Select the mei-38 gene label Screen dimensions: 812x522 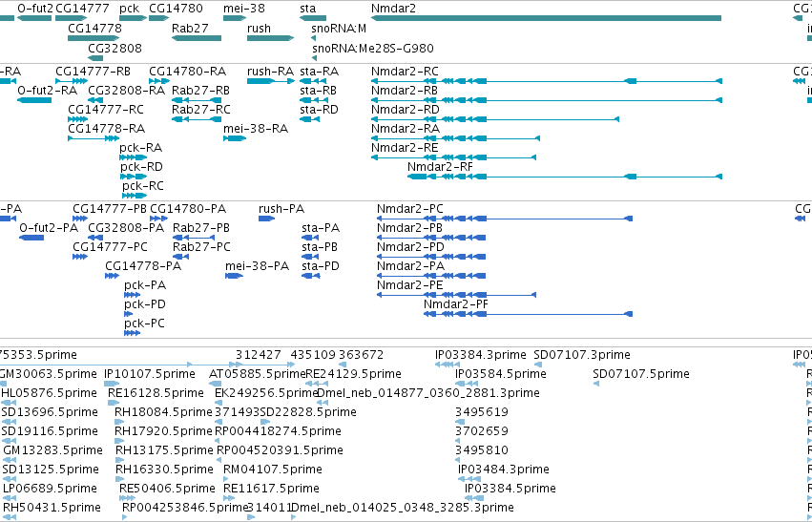coord(244,9)
